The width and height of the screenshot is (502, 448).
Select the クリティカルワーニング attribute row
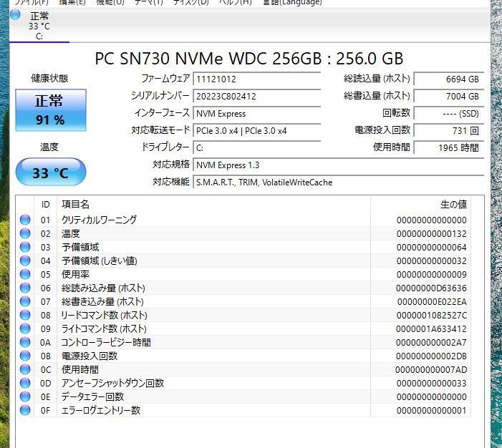tap(243, 220)
